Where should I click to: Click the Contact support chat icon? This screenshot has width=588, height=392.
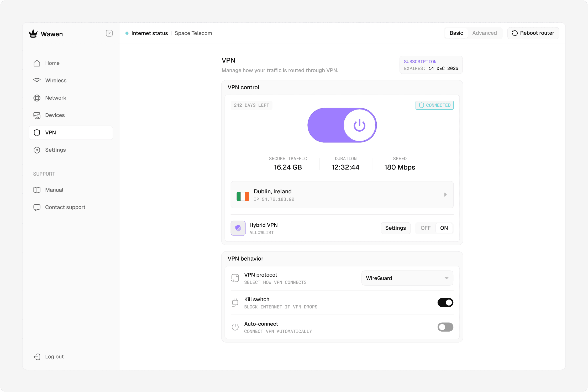point(37,207)
